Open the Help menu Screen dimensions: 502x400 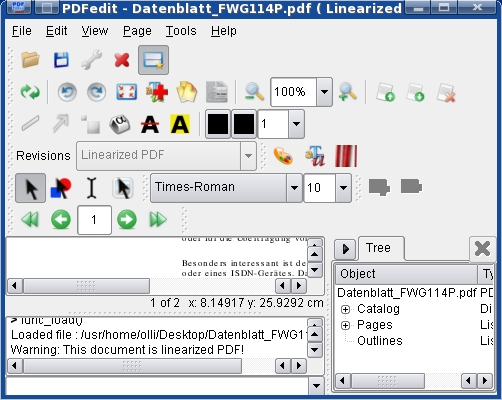click(x=224, y=31)
